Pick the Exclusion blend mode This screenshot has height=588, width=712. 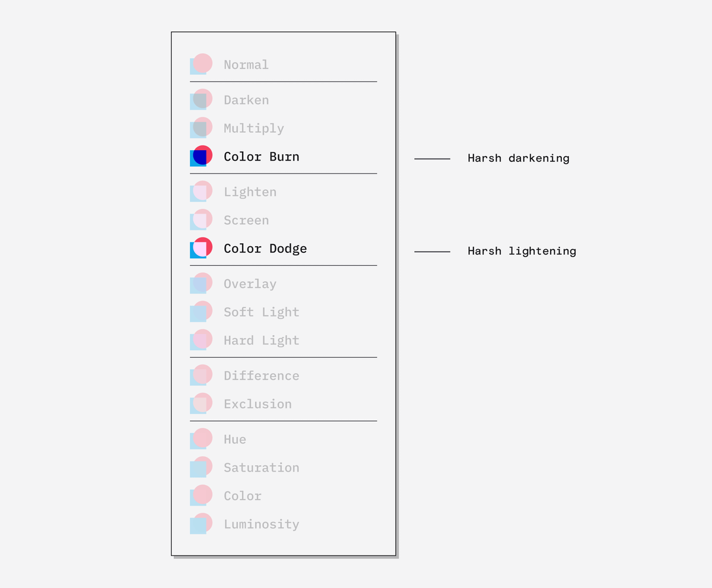point(258,404)
